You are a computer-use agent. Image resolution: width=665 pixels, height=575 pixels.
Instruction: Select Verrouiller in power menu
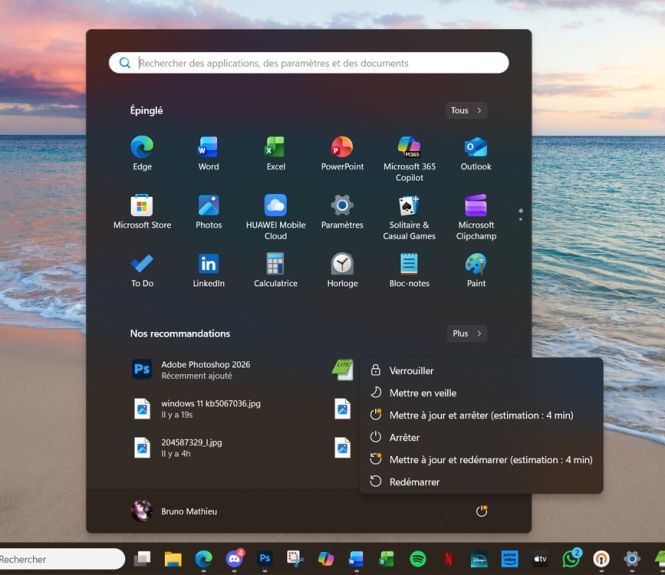tap(481, 371)
